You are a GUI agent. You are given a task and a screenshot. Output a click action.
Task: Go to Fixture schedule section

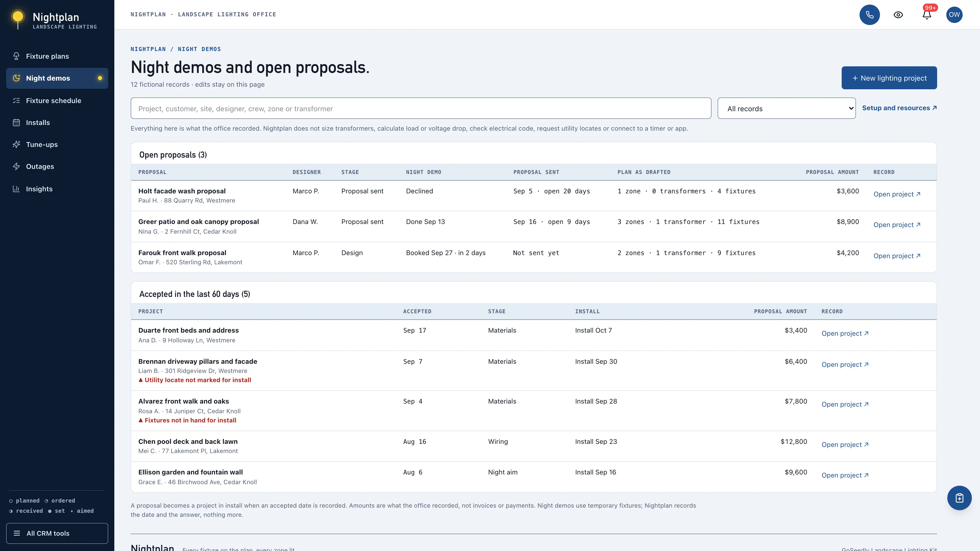(57, 101)
